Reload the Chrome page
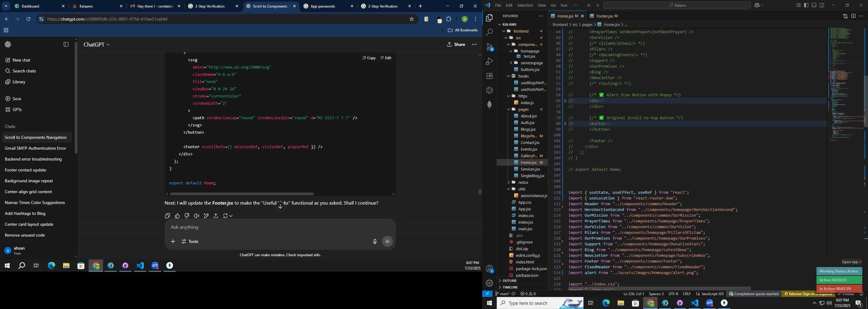The width and height of the screenshot is (868, 309). pos(29,19)
